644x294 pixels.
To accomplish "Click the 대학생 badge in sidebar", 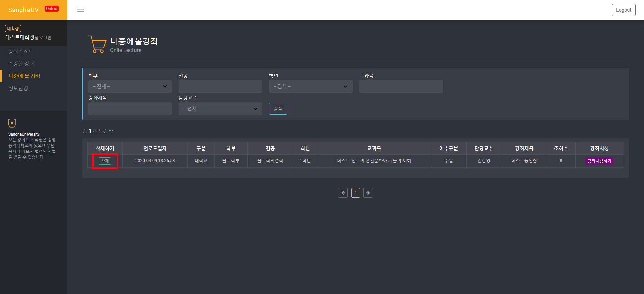I will pos(13,28).
